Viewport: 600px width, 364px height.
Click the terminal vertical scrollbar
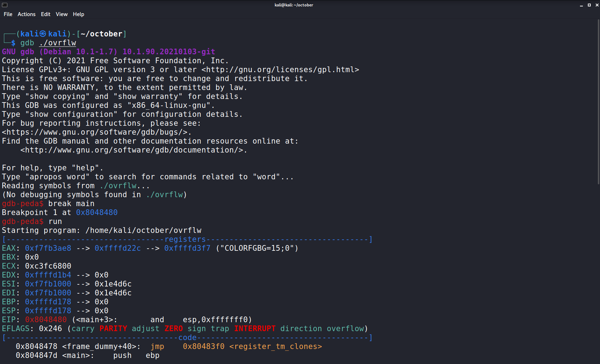click(599, 102)
